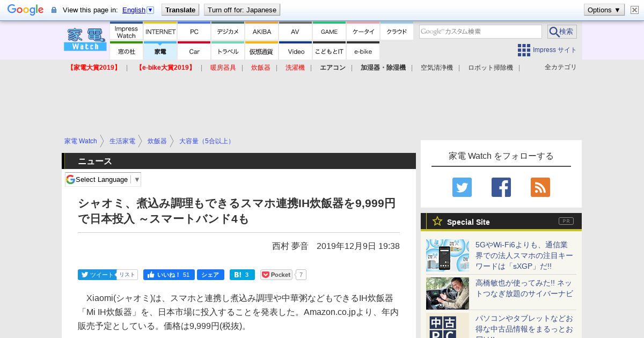This screenshot has height=338, width=644.
Task: Open the translate Options dropdown
Action: point(604,10)
